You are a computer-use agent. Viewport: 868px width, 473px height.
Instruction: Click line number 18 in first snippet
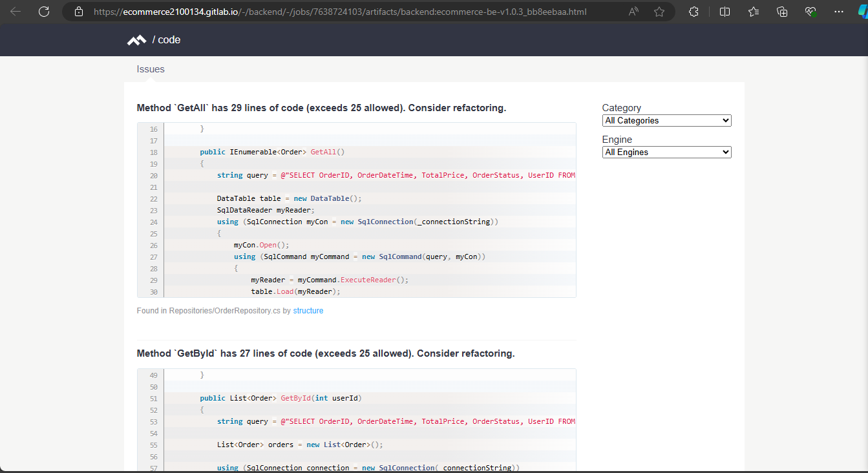point(153,152)
